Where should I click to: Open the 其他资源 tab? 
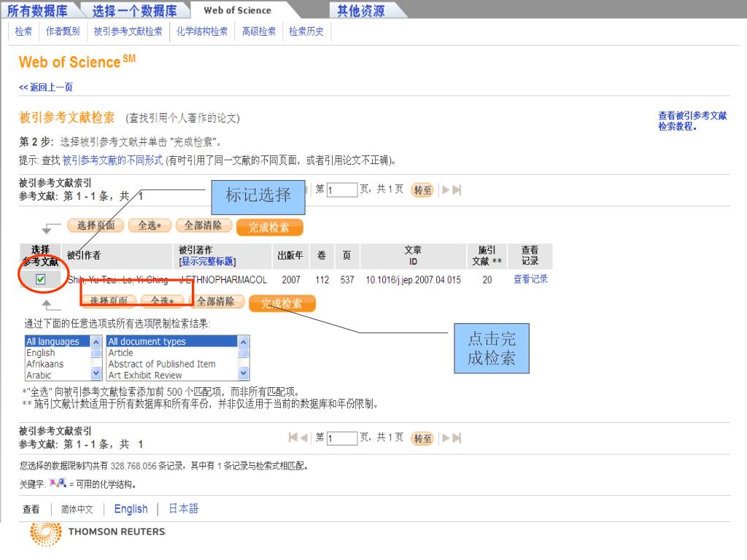click(360, 10)
